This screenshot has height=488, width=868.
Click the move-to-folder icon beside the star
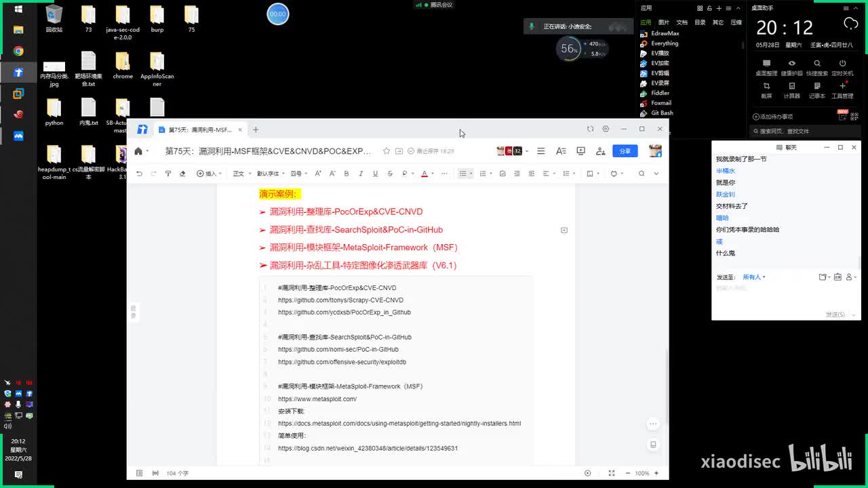coord(399,151)
